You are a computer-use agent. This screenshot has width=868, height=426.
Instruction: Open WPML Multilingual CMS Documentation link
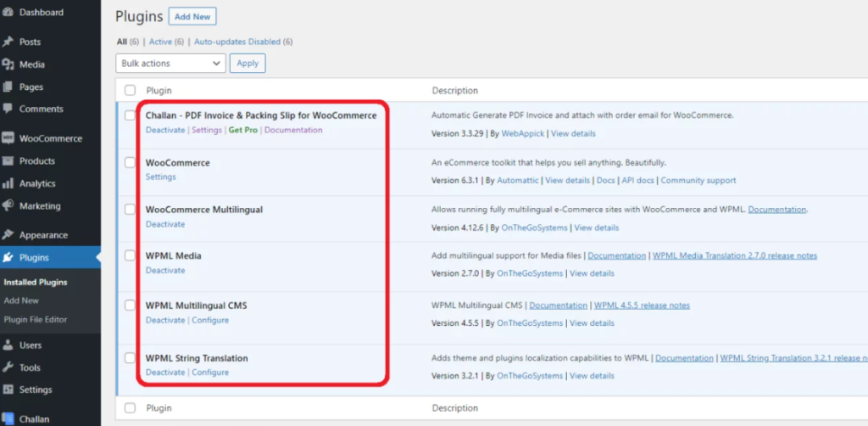coord(558,305)
